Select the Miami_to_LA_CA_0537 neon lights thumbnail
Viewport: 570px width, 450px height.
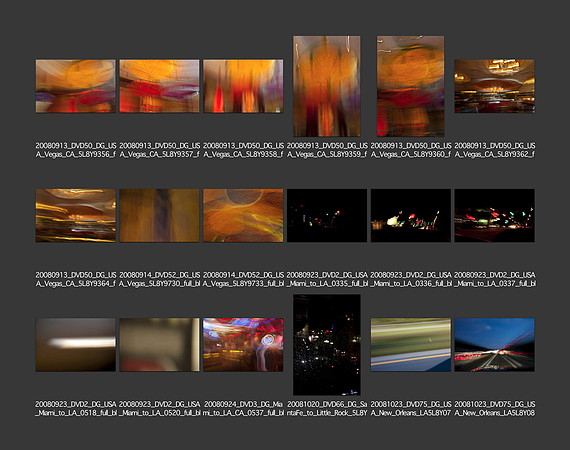[243, 345]
